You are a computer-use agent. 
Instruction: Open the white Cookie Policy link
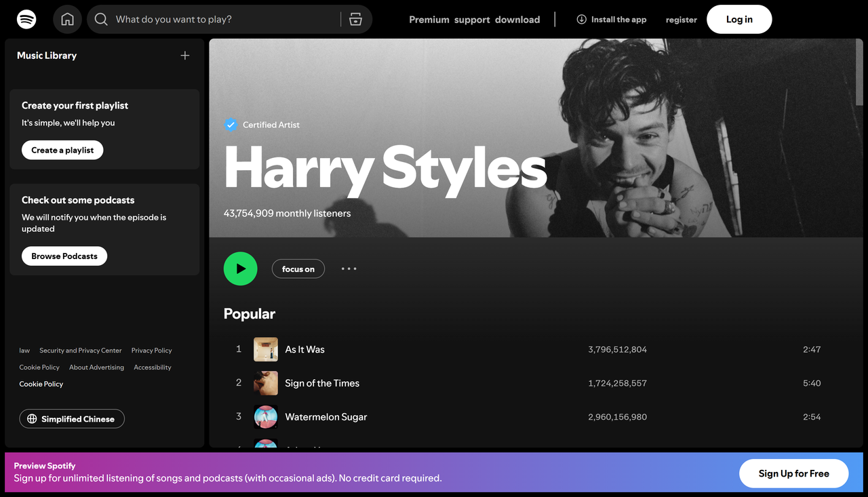(41, 384)
